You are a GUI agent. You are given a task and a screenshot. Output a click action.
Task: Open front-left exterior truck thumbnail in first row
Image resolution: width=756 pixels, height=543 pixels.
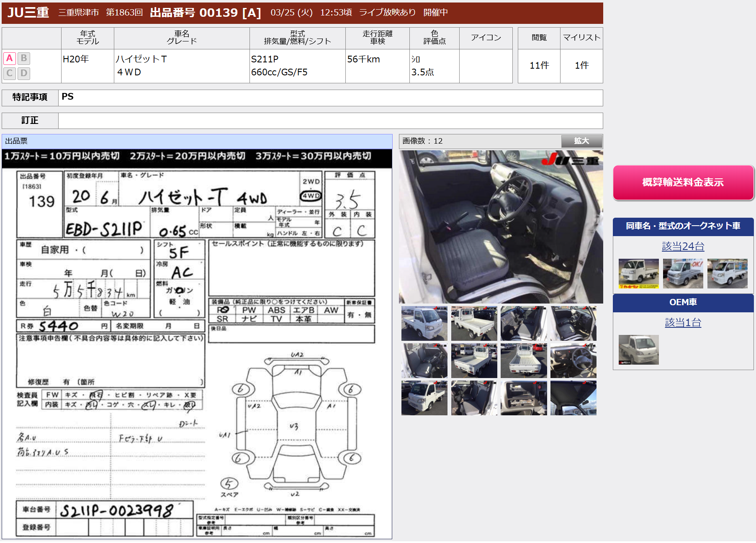click(x=424, y=323)
